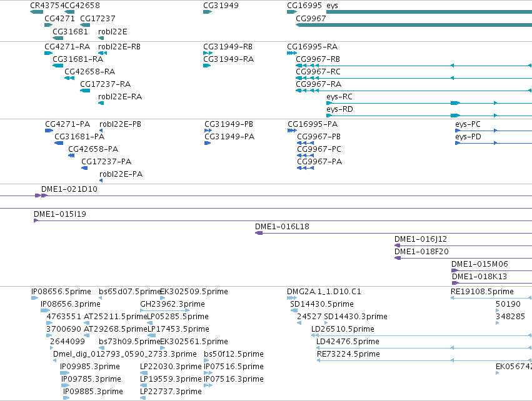
Task: Select transcript CG16995-RA
Action: (x=312, y=46)
